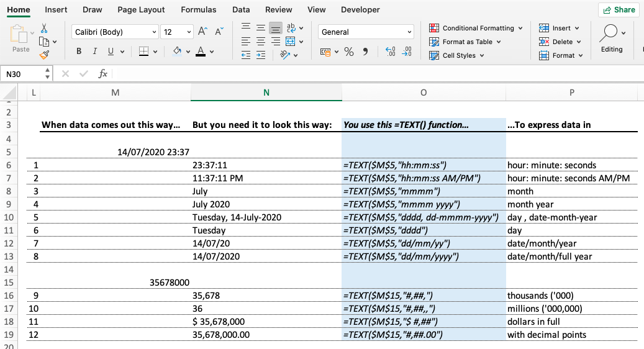
Task: Apply cell borders icon
Action: pyautogui.click(x=143, y=52)
